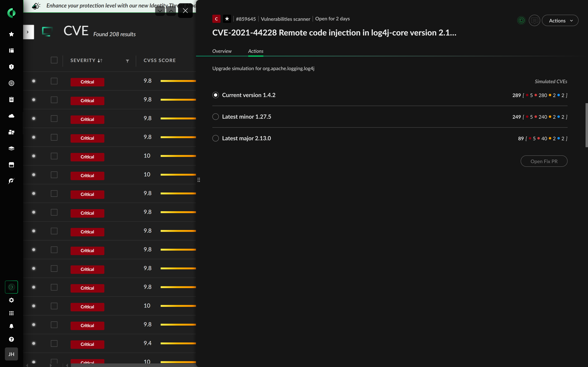Select the Cloud inventory icon in sidebar
588x367 pixels.
coord(11,116)
